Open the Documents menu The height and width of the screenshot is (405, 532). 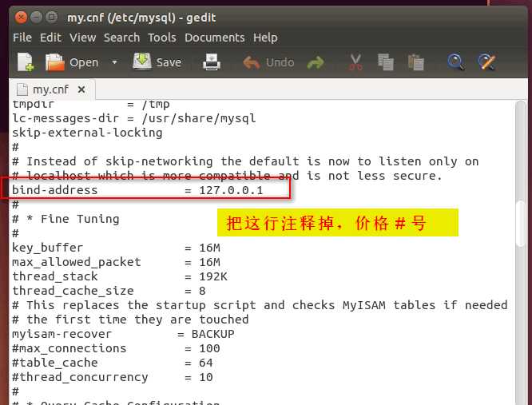214,38
